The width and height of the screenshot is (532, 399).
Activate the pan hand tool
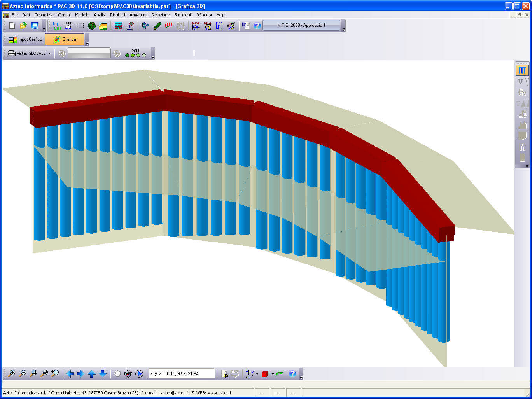(117, 374)
